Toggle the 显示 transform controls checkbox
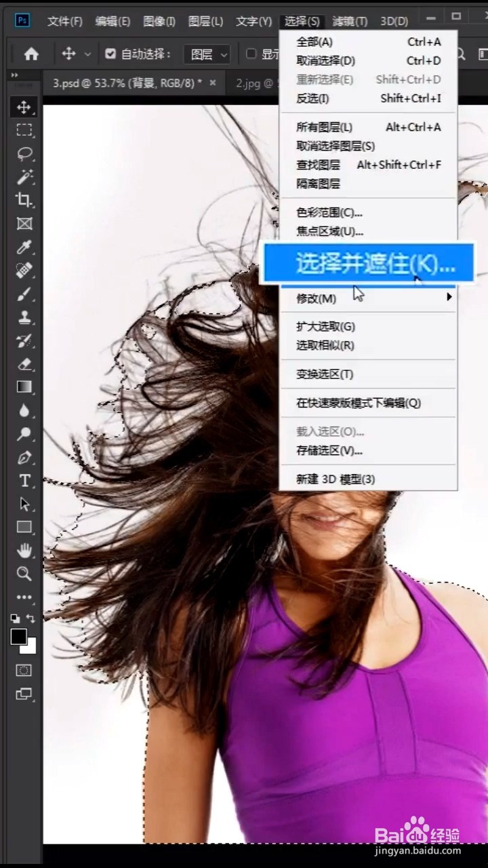The height and width of the screenshot is (868, 488). (251, 54)
